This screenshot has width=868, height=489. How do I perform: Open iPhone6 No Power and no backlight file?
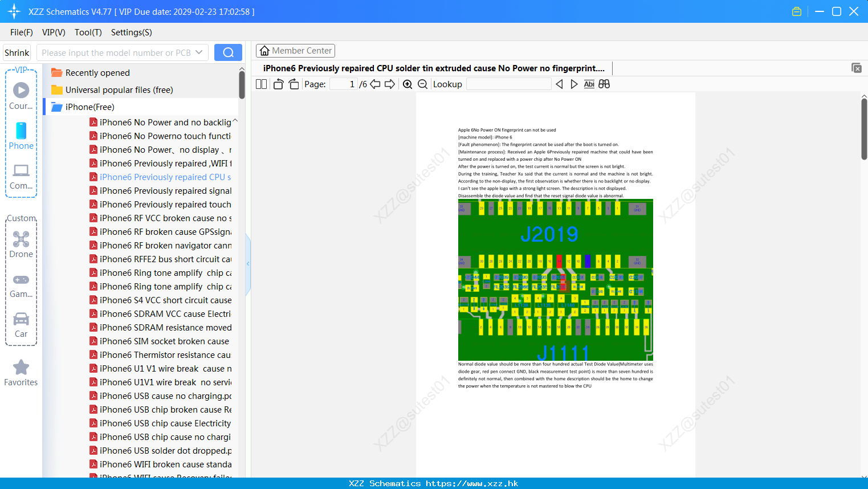(160, 123)
